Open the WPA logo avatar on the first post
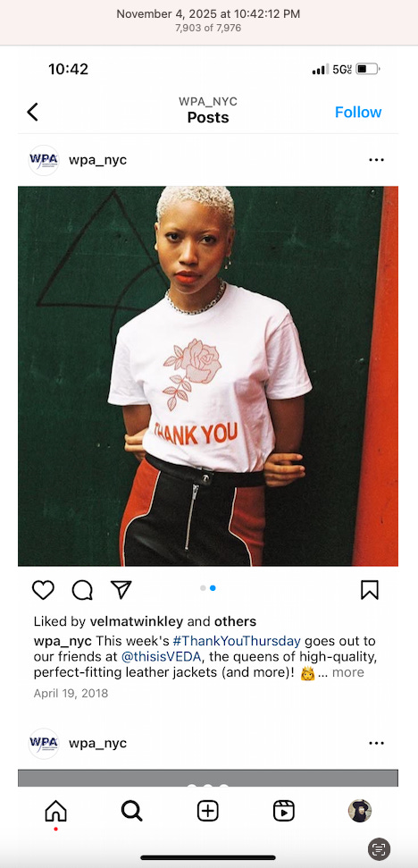418x868 pixels. pyautogui.click(x=44, y=160)
